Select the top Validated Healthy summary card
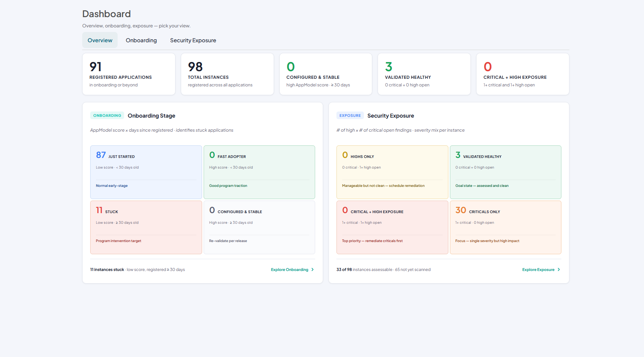644x357 pixels. pos(424,74)
